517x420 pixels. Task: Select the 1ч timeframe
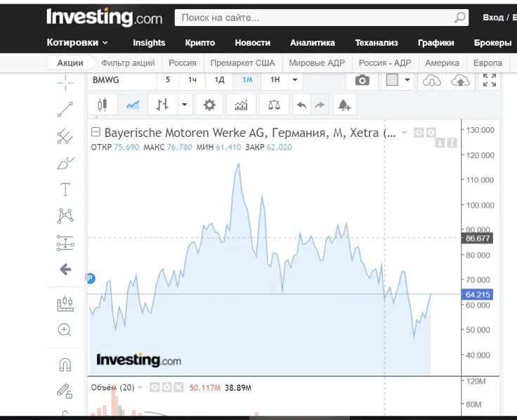click(192, 80)
